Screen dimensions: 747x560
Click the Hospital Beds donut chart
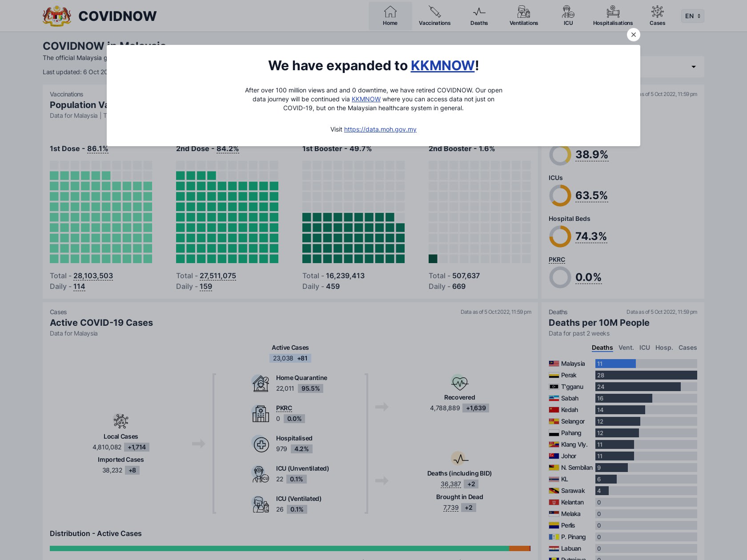tap(560, 236)
